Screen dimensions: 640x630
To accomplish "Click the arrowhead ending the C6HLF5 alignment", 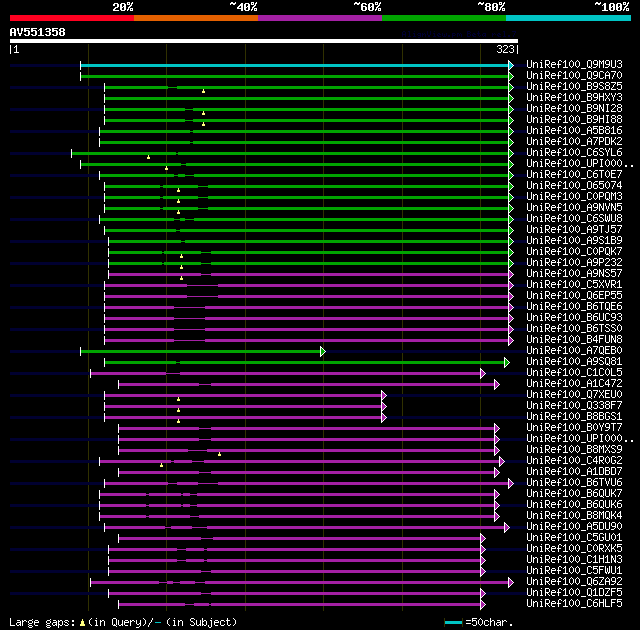I will tap(483, 605).
